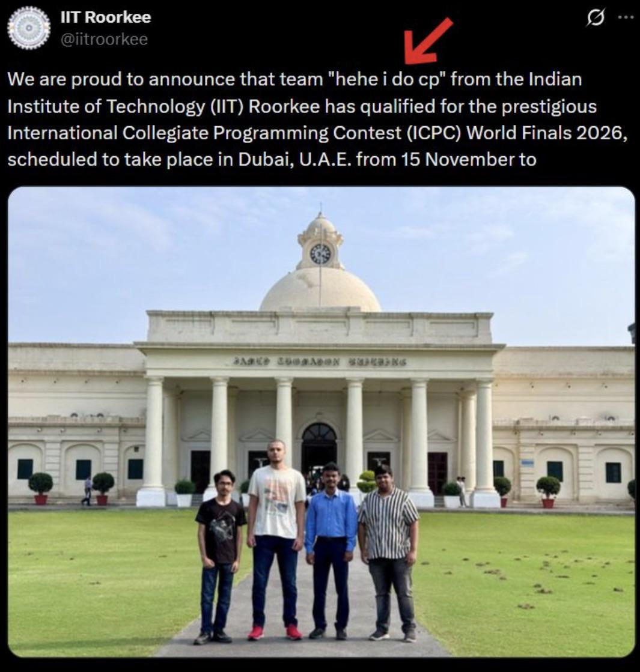Click the "(ICPC)" abbreviation in the tweet
640x672 pixels.
point(434,133)
